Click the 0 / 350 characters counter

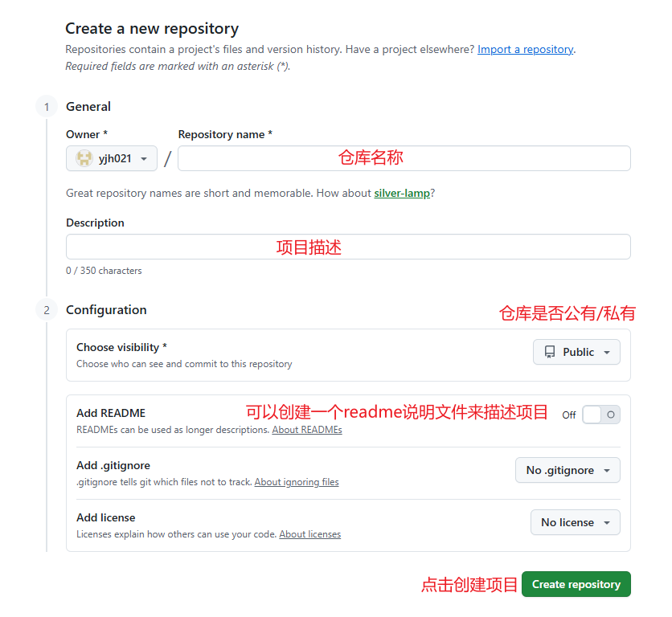(104, 271)
